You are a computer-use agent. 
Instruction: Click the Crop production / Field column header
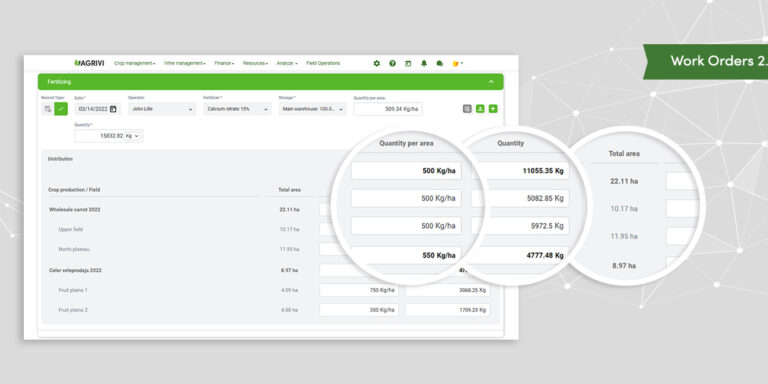point(74,190)
